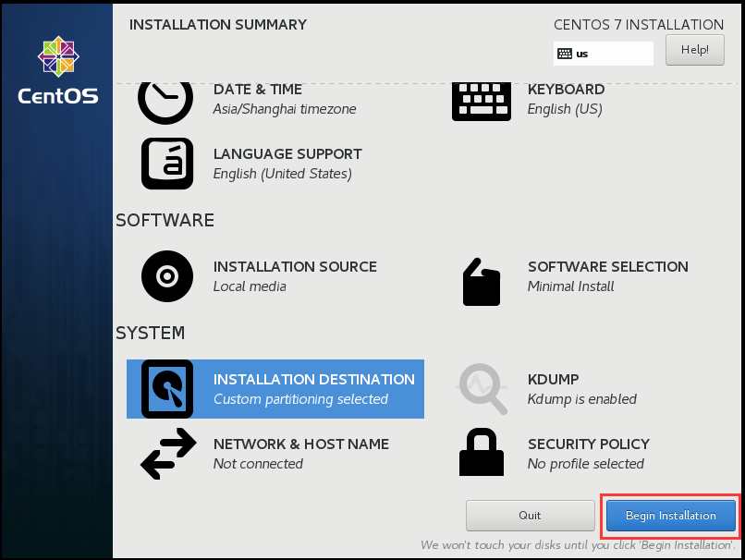Viewport: 745px width, 560px height.
Task: Open the Help! button
Action: click(695, 50)
